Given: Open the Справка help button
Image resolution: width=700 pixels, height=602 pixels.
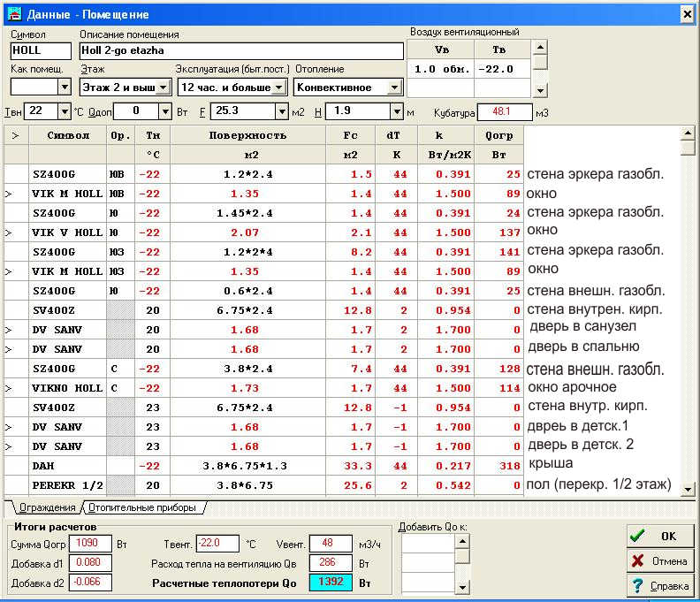Looking at the screenshot, I should 660,586.
